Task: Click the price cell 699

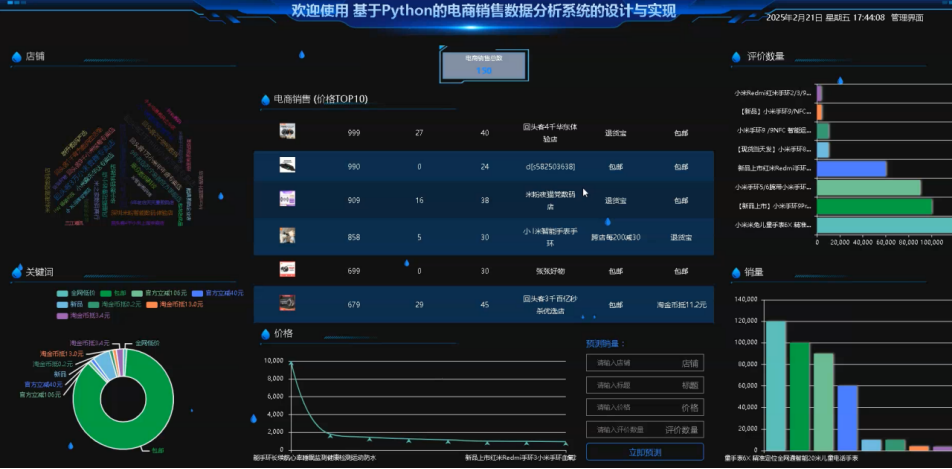Action: click(x=353, y=272)
